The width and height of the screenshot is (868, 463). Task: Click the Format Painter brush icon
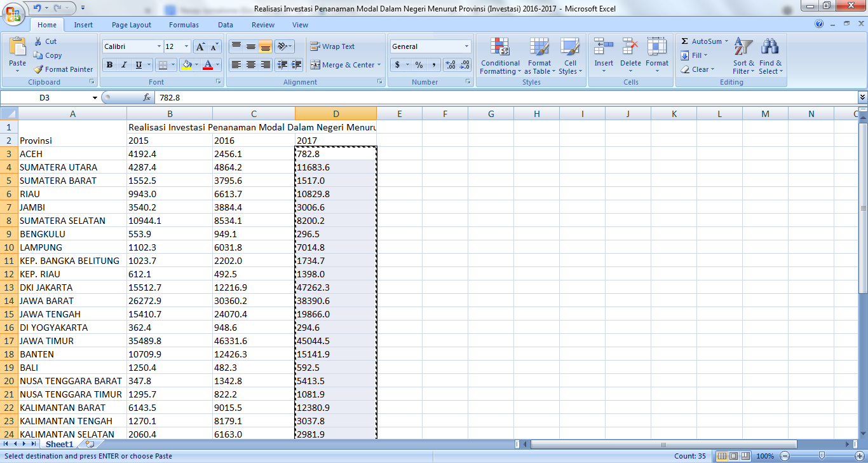[38, 69]
